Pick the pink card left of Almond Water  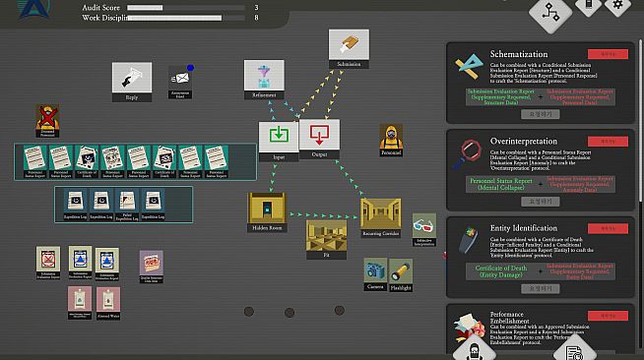pyautogui.click(x=80, y=303)
